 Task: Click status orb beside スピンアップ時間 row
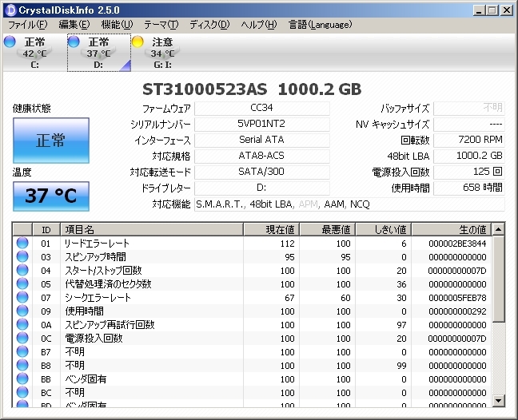[22, 257]
